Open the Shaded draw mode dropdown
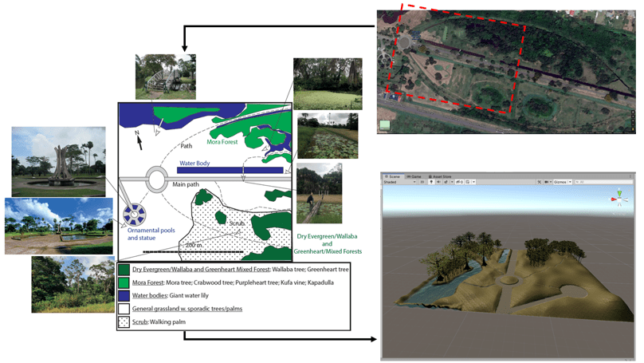 [x=399, y=182]
